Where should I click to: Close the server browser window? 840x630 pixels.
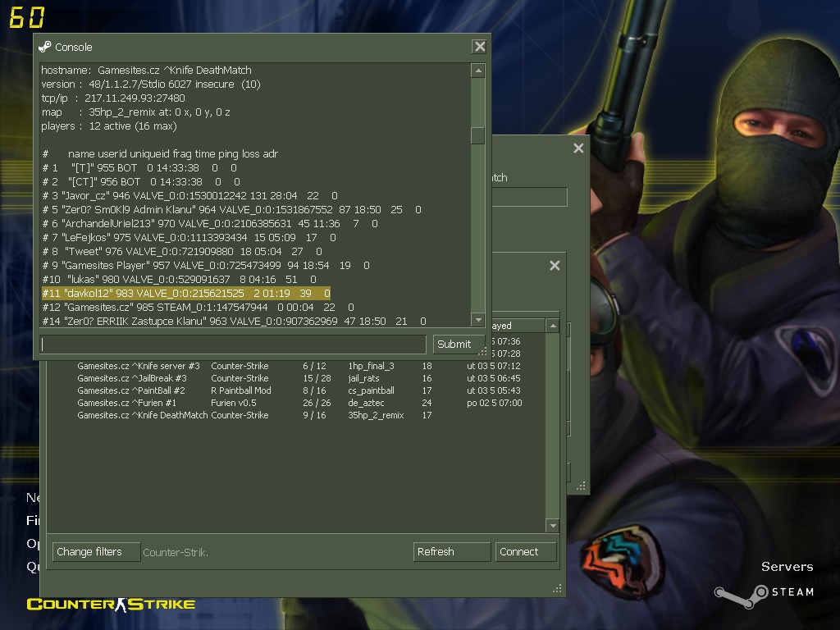555,265
